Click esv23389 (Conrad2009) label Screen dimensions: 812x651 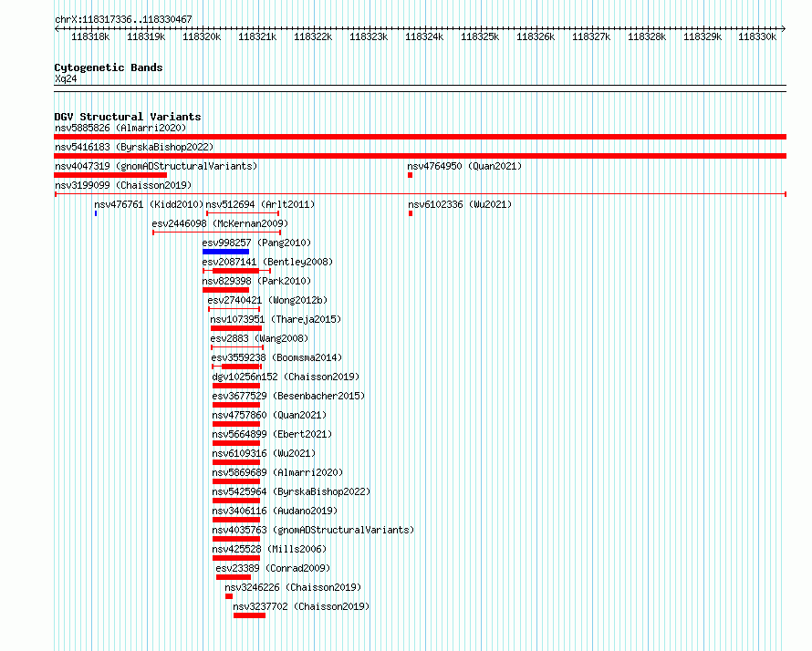pyautogui.click(x=273, y=568)
